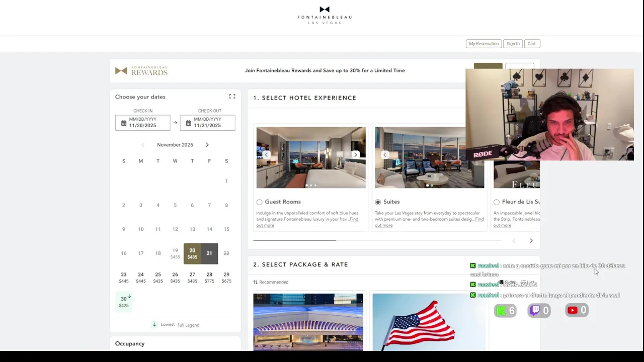Select the Fleur de Lis Suites radio button
Screen dimensions: 644x362
497,202
